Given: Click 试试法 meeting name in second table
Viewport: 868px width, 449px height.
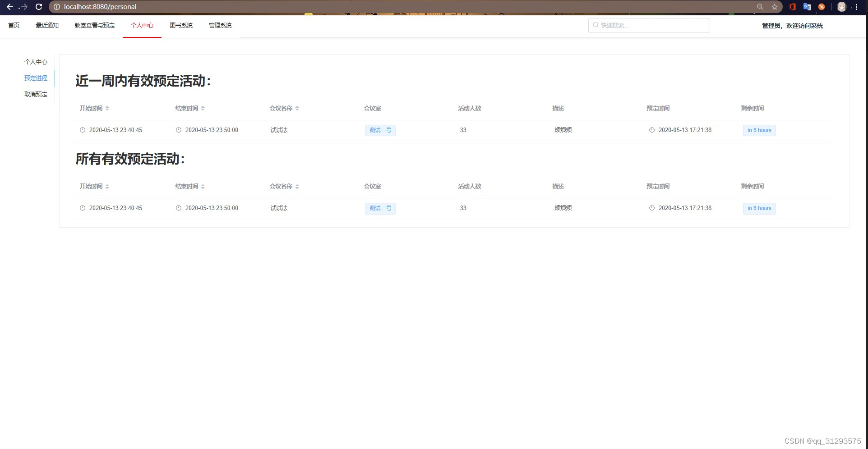Looking at the screenshot, I should pos(279,208).
